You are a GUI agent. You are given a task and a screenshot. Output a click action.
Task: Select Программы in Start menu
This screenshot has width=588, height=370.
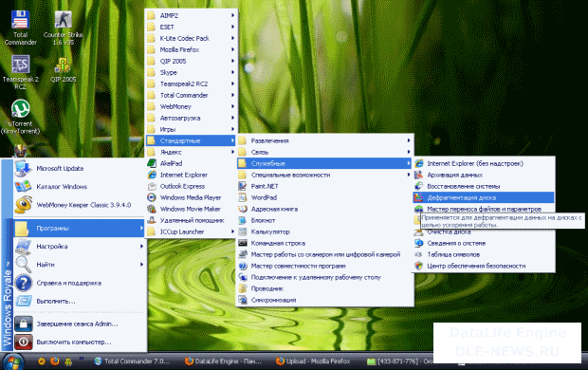point(79,228)
